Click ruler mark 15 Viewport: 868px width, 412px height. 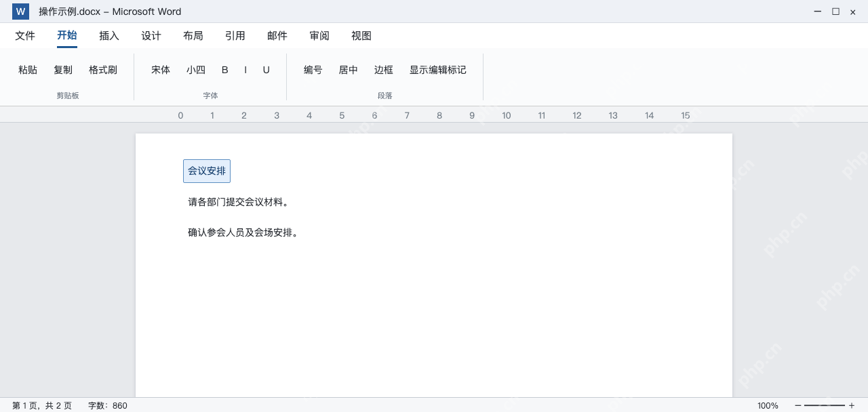(x=686, y=115)
